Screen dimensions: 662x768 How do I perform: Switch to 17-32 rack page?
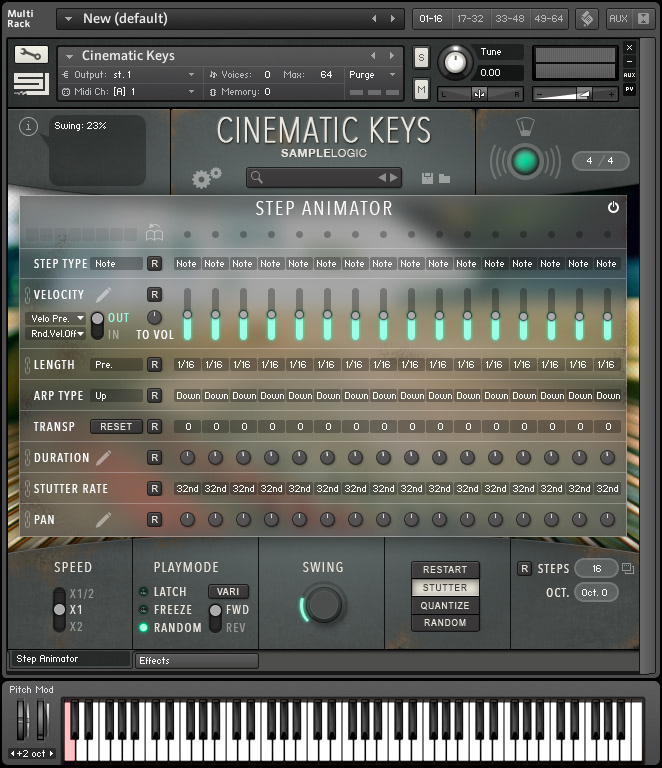point(470,19)
